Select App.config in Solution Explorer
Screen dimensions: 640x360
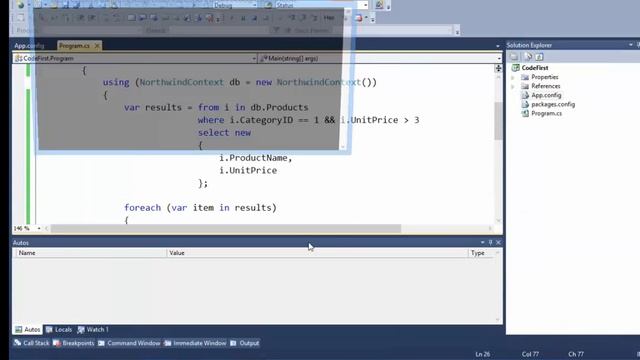[546, 95]
